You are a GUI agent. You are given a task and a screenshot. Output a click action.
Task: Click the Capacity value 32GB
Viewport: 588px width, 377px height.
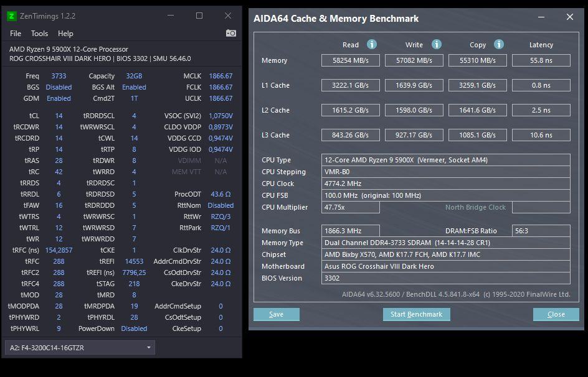click(134, 76)
